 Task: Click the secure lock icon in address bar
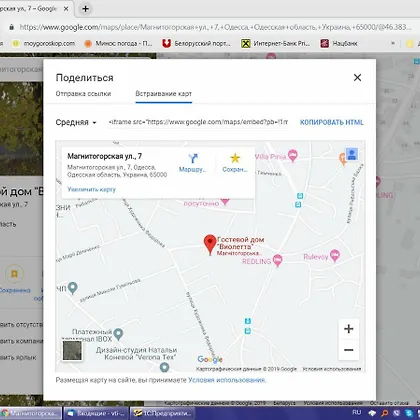[x=12, y=27]
